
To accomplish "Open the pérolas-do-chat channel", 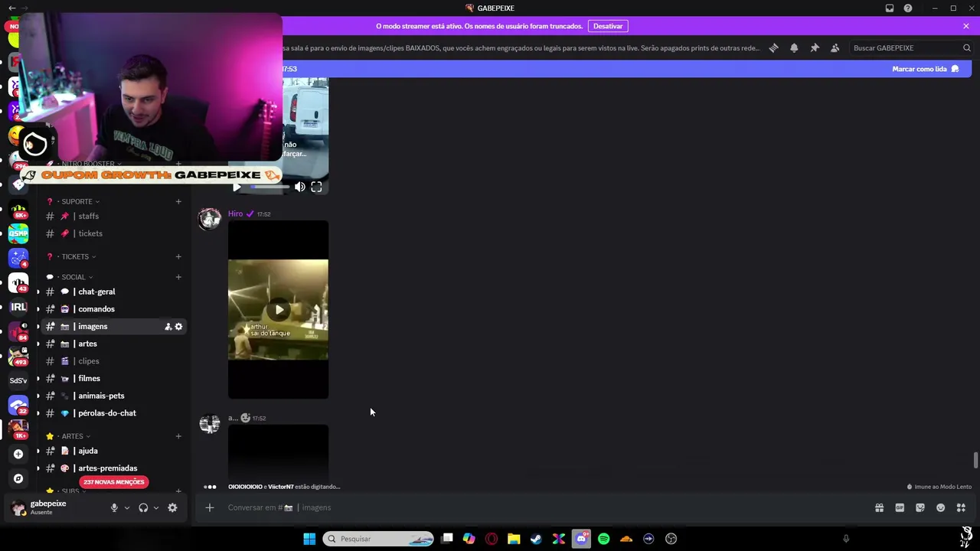I will pyautogui.click(x=113, y=413).
